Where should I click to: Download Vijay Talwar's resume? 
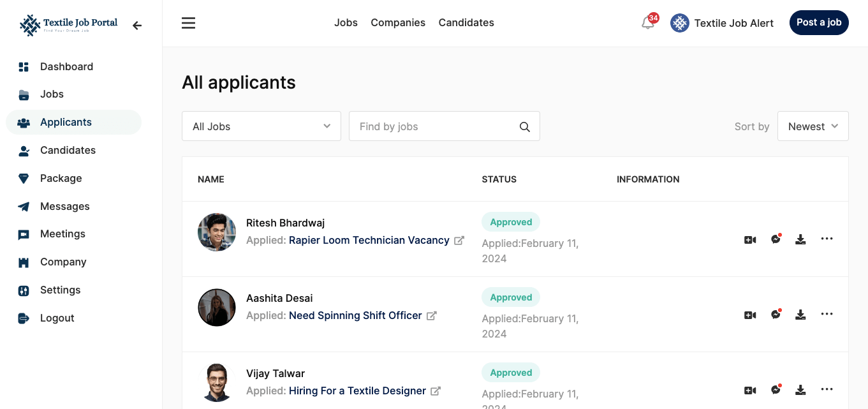coord(800,389)
